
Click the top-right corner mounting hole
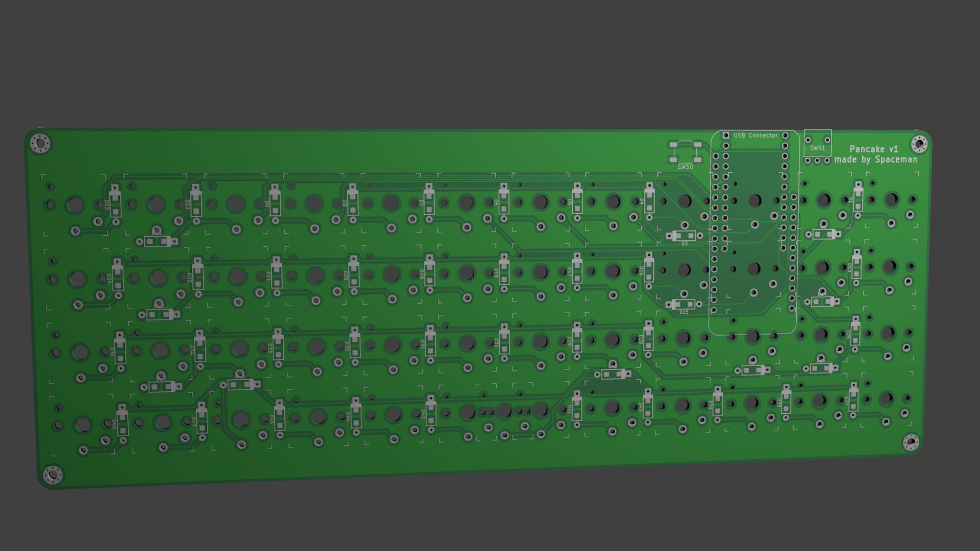919,143
